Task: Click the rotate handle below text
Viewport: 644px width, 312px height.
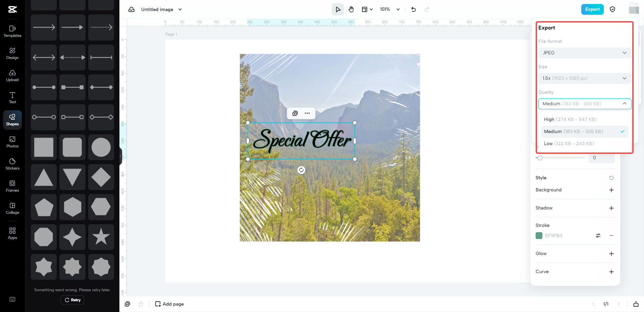Action: 301,170
